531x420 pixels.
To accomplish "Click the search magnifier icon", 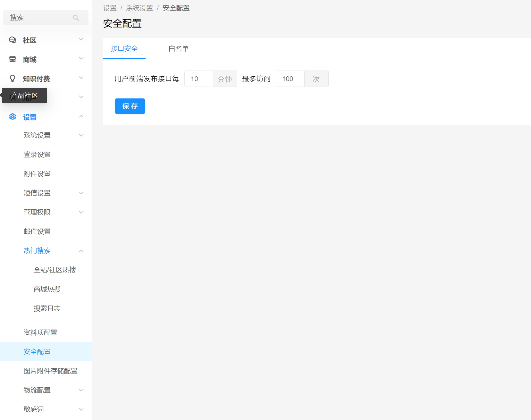I will click(76, 18).
